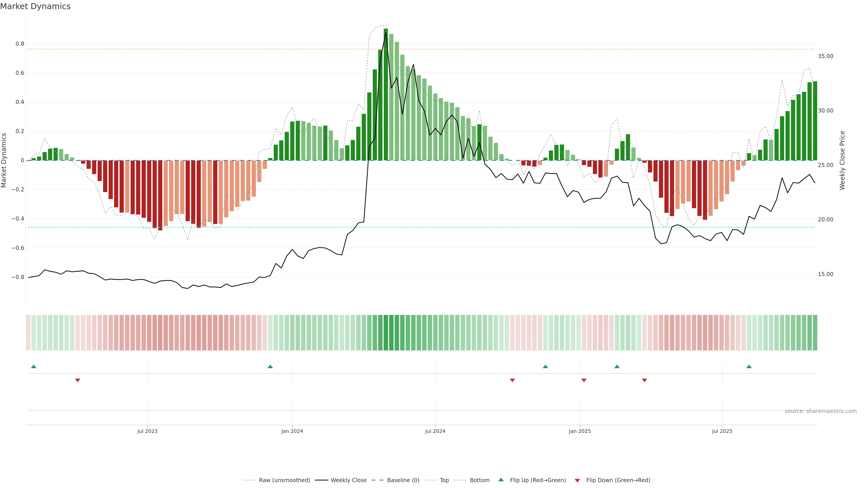Viewport: 868px width, 488px height.
Task: Click the green Flip Up triangle in legend
Action: point(501,480)
